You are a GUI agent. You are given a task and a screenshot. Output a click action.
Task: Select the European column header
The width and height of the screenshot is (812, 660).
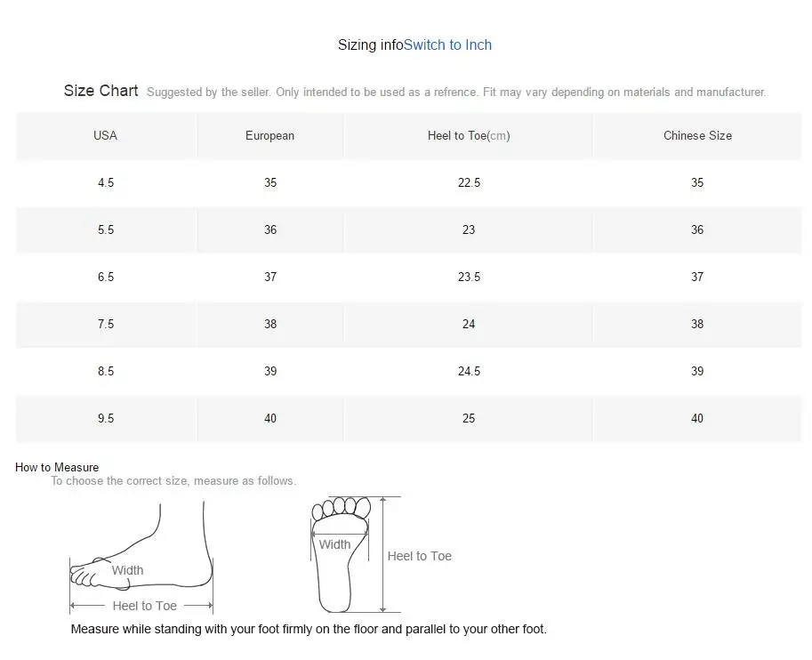269,136
